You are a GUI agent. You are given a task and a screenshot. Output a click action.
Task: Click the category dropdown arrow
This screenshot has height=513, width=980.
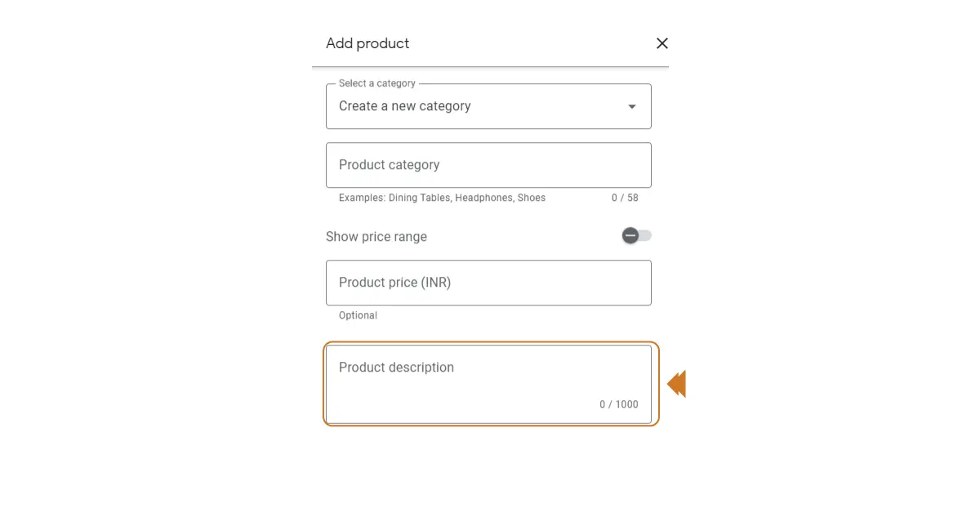(631, 107)
